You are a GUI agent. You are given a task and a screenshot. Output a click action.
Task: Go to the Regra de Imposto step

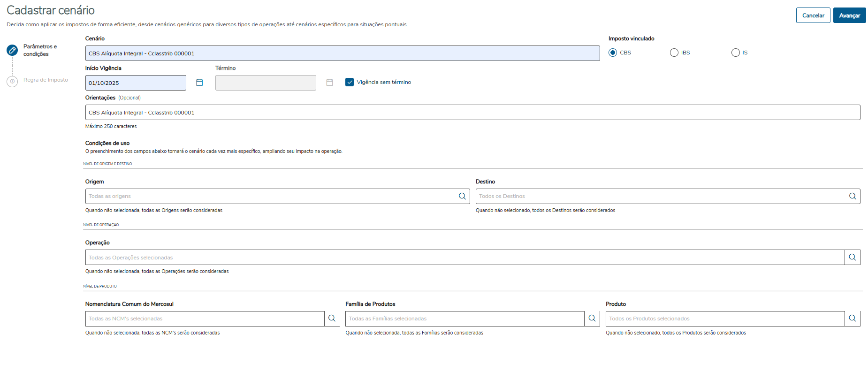tap(46, 80)
